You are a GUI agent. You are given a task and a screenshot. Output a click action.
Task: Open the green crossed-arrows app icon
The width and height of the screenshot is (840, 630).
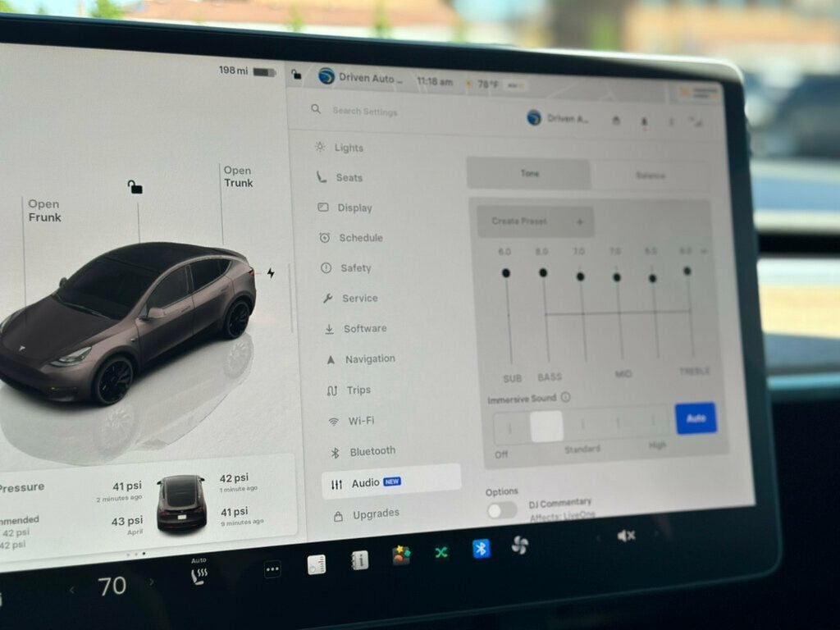[x=441, y=552]
